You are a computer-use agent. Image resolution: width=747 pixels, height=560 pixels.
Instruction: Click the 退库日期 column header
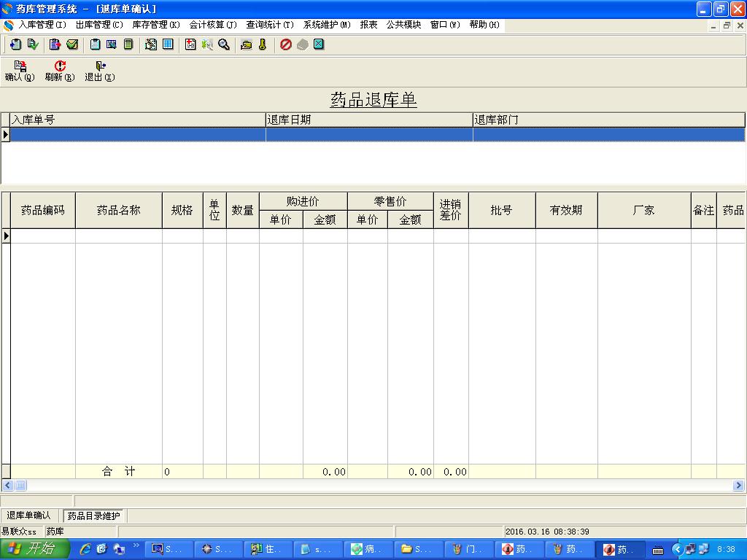[369, 120]
